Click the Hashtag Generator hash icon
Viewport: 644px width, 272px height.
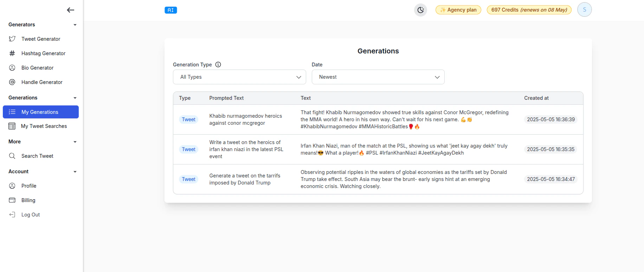coord(12,53)
